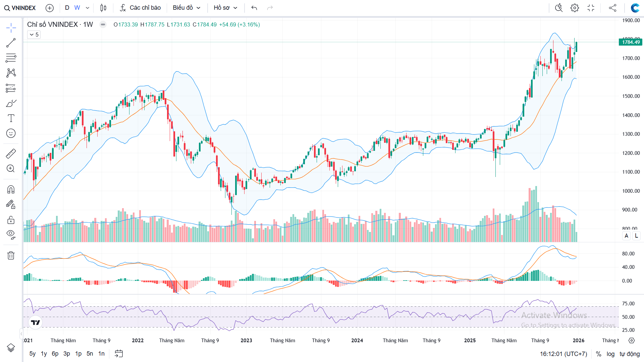Click the share chart icon
The image size is (644, 362).
point(612,8)
